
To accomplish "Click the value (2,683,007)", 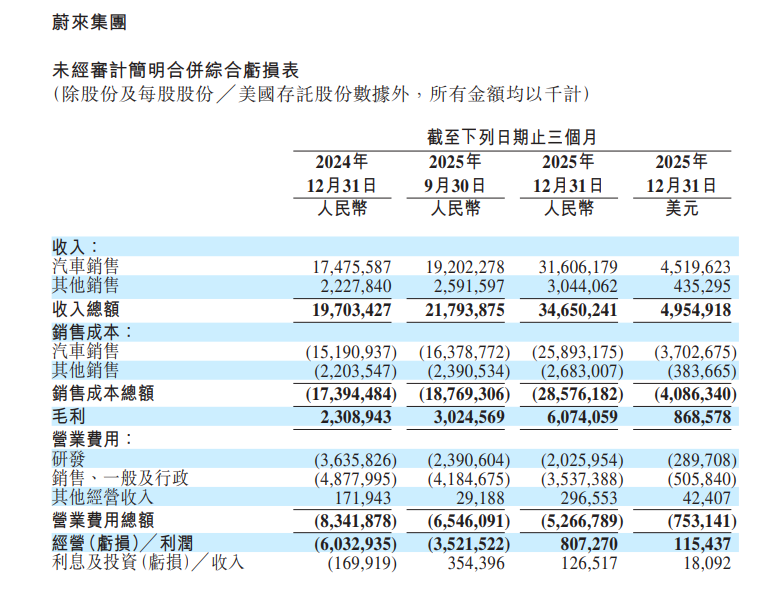I will tap(582, 372).
